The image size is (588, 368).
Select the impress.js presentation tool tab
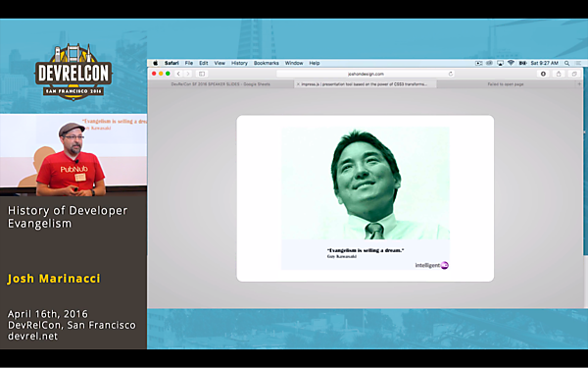point(365,84)
